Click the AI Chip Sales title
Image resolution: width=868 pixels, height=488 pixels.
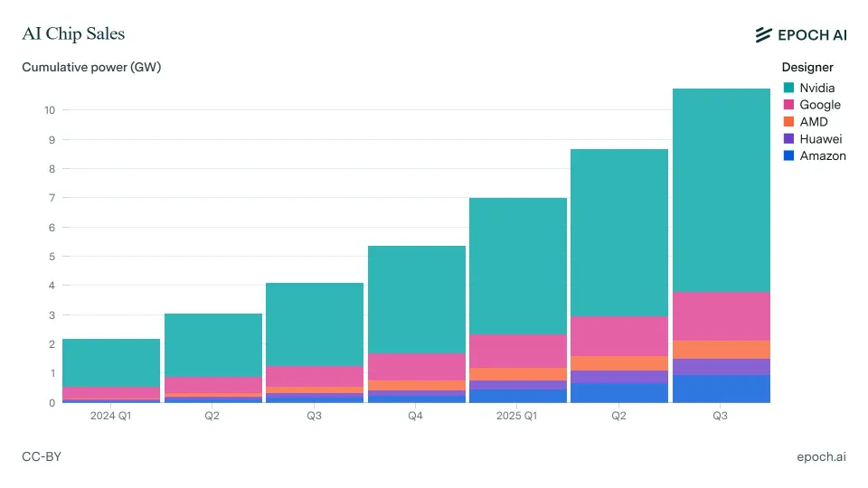pos(73,34)
